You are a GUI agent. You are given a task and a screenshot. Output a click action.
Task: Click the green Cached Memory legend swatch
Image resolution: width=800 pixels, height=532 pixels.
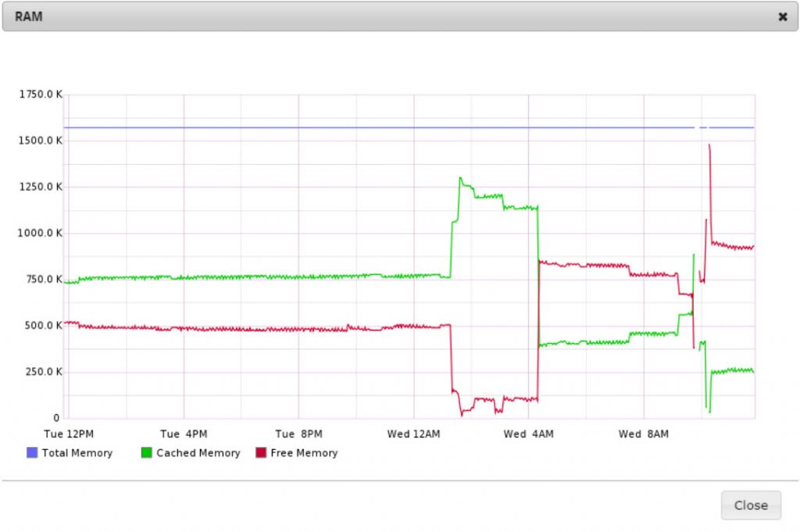(146, 452)
